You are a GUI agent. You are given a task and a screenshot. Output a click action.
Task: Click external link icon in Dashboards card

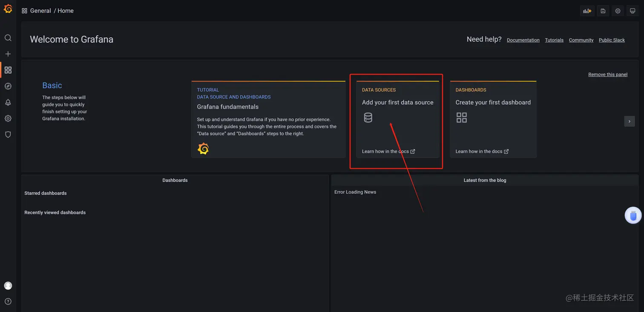pos(506,151)
